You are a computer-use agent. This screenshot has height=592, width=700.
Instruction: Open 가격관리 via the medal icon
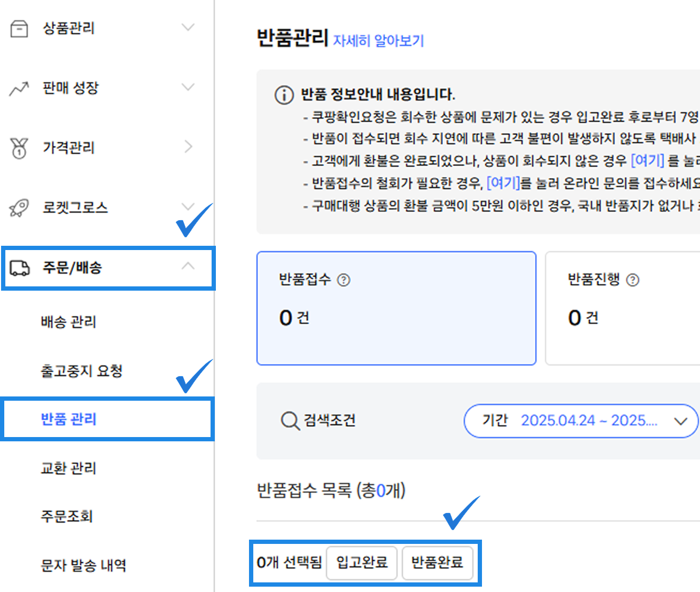coord(20,148)
